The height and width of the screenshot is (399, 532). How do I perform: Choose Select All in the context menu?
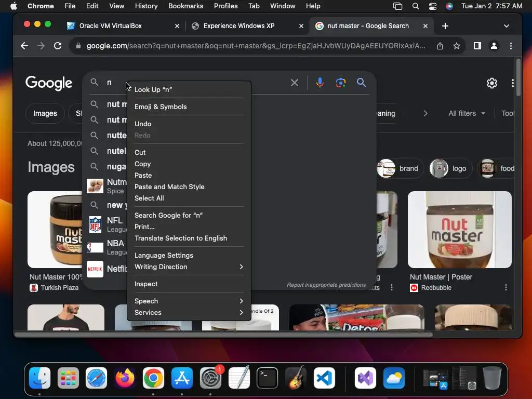pyautogui.click(x=189, y=198)
